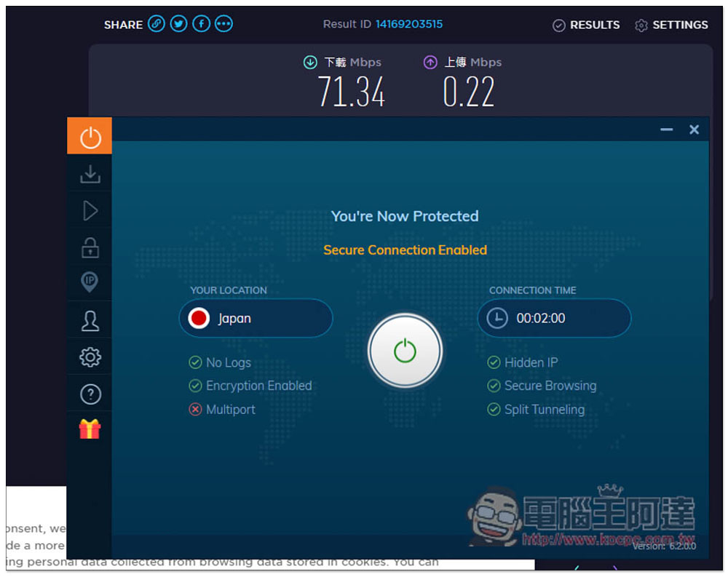
Task: Copy share link using chain icon
Action: tap(156, 24)
